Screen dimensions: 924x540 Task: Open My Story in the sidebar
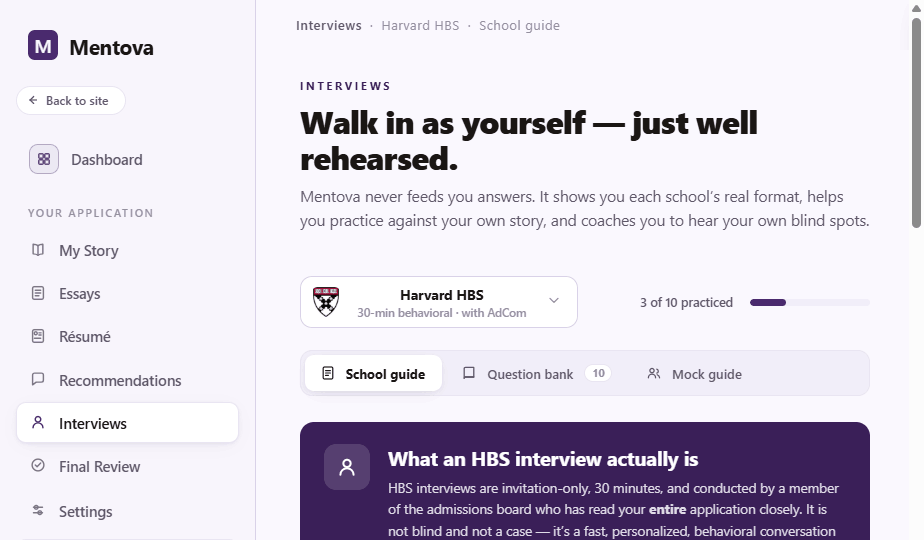click(x=127, y=251)
